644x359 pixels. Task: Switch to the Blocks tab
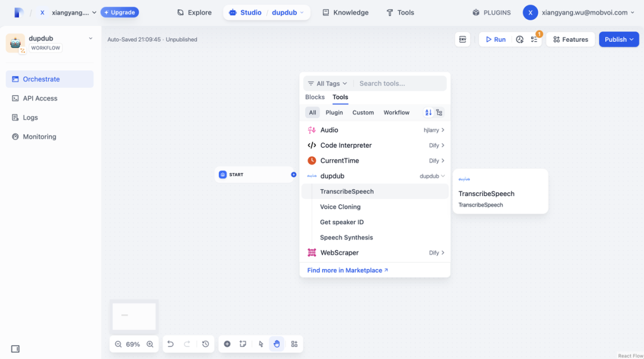coord(315,97)
